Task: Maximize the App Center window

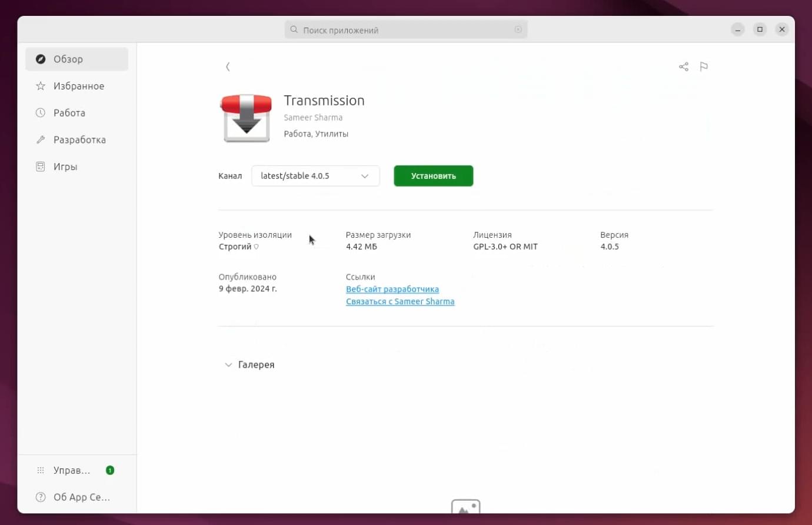Action: coord(760,29)
